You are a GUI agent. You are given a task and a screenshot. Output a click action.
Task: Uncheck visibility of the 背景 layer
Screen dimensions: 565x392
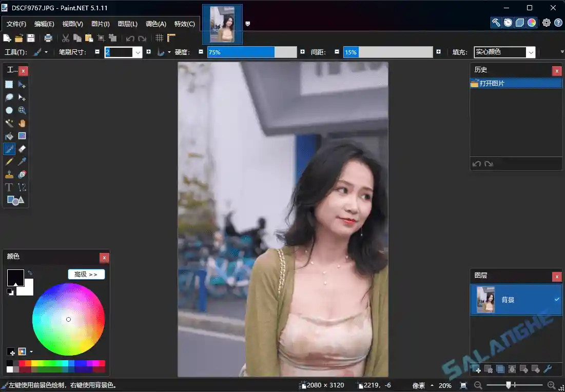[x=557, y=300]
